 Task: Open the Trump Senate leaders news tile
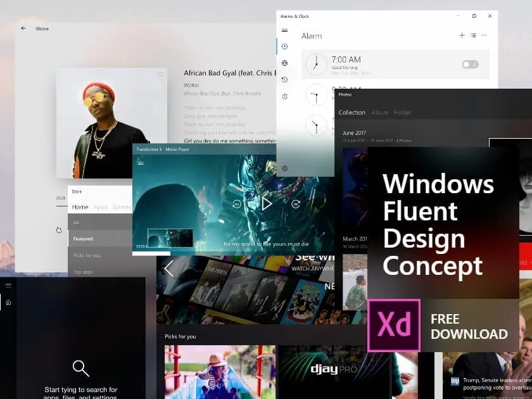487,376
